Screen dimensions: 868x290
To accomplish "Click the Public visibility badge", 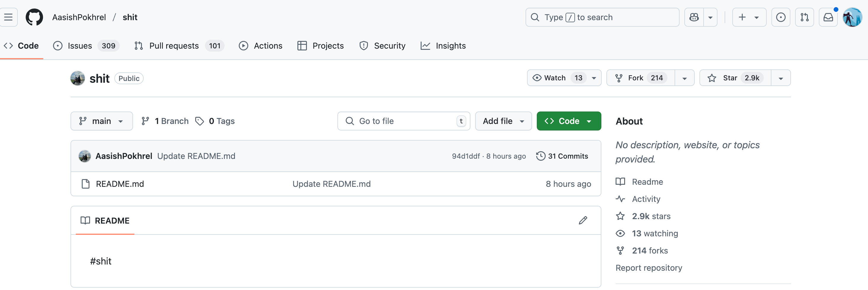I will pos(129,78).
